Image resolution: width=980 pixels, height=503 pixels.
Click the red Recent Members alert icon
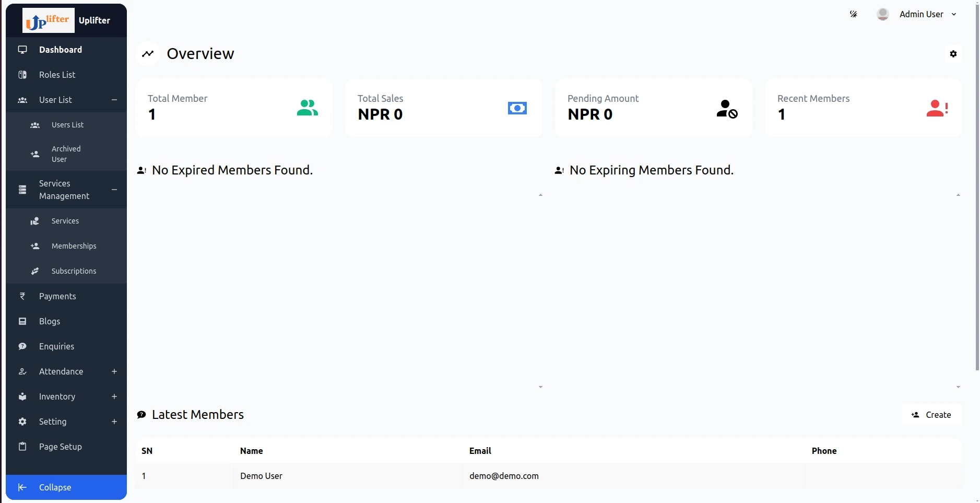coord(937,108)
